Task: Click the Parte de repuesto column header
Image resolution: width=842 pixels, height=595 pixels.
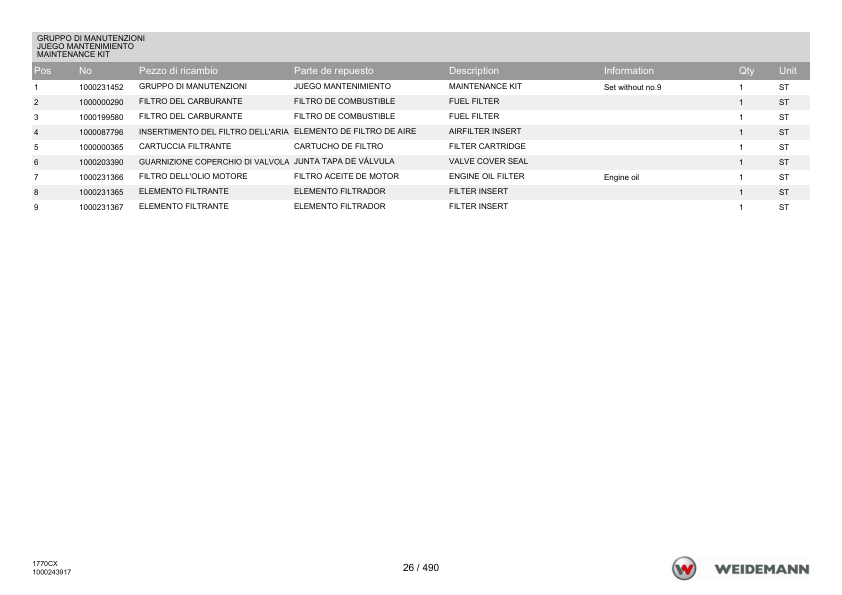Action: tap(333, 70)
